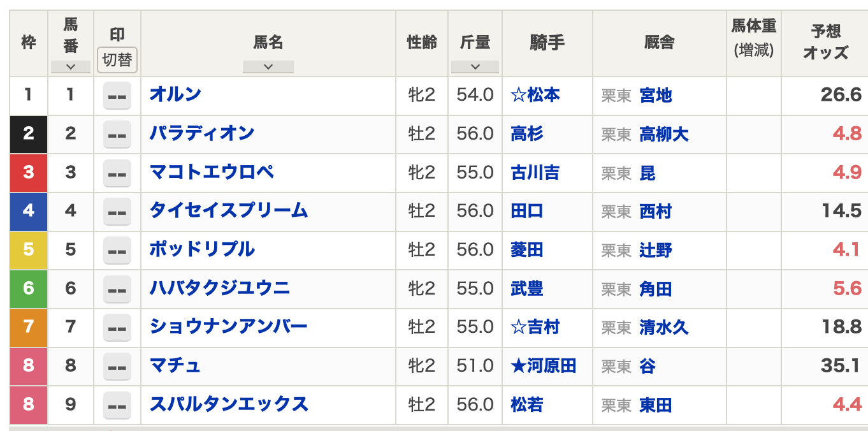Click the mark selector for マチュ
The width and height of the screenshot is (868, 431).
click(x=117, y=366)
